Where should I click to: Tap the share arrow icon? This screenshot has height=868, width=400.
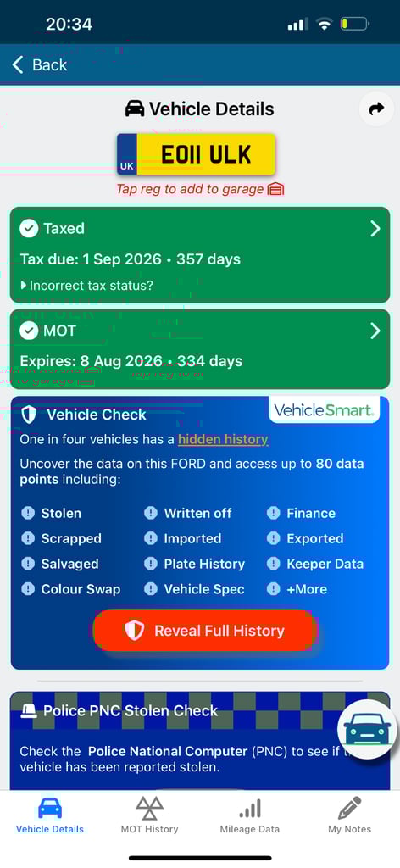click(377, 109)
